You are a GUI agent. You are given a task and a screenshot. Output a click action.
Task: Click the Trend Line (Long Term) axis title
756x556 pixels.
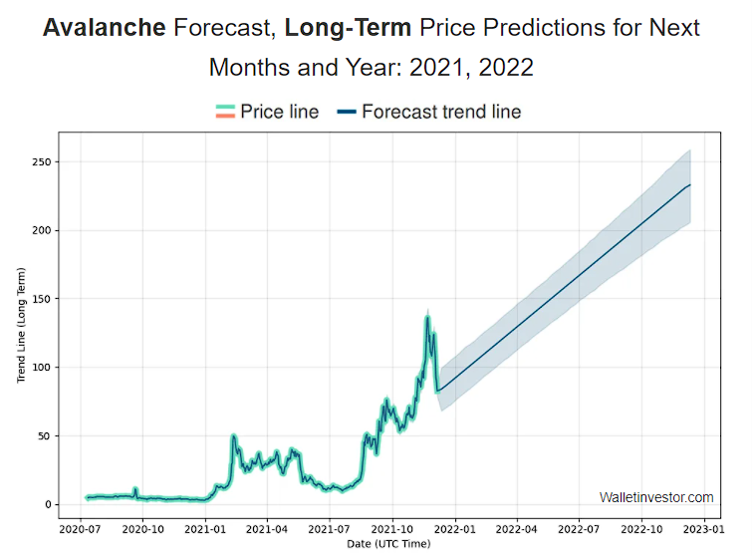coord(21,326)
